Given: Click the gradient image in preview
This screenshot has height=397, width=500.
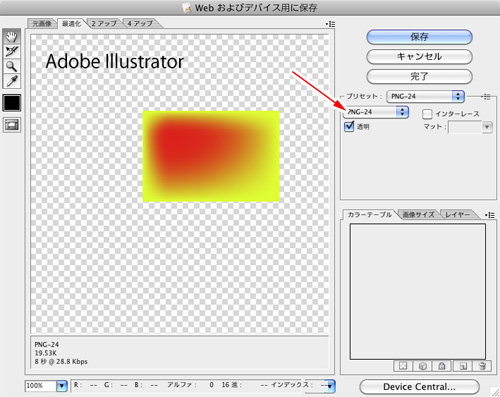Looking at the screenshot, I should pos(211,156).
